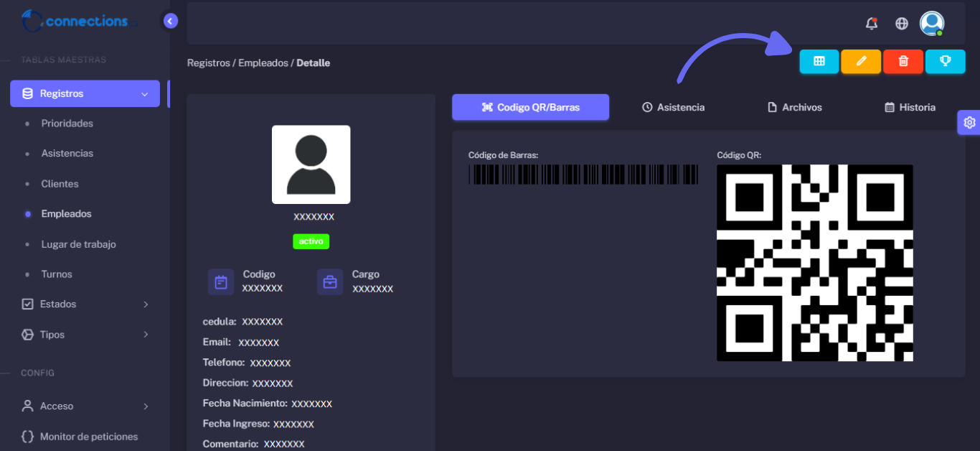Image resolution: width=980 pixels, height=451 pixels.
Task: Click the red trash delete button
Action: (903, 61)
